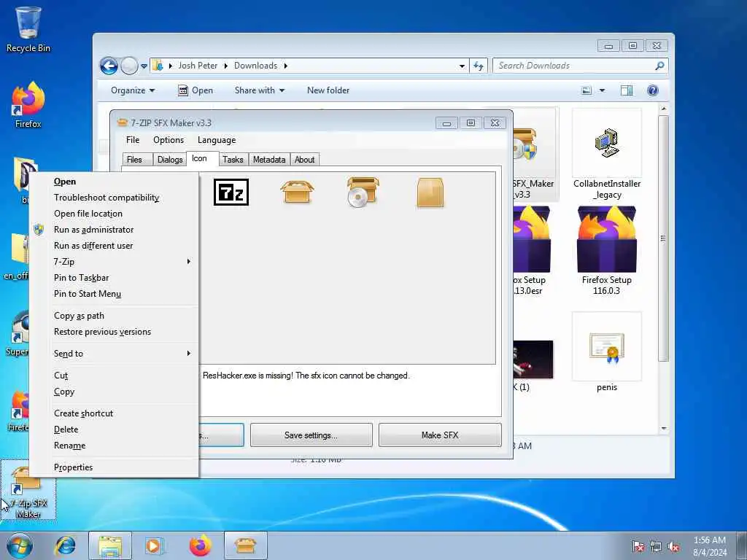Select the black 7z logo icon
Viewport: 747px width, 560px height.
point(231,192)
